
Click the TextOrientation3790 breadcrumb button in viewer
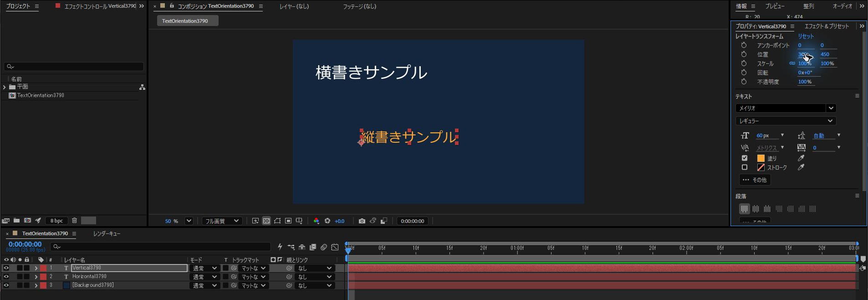pos(188,21)
